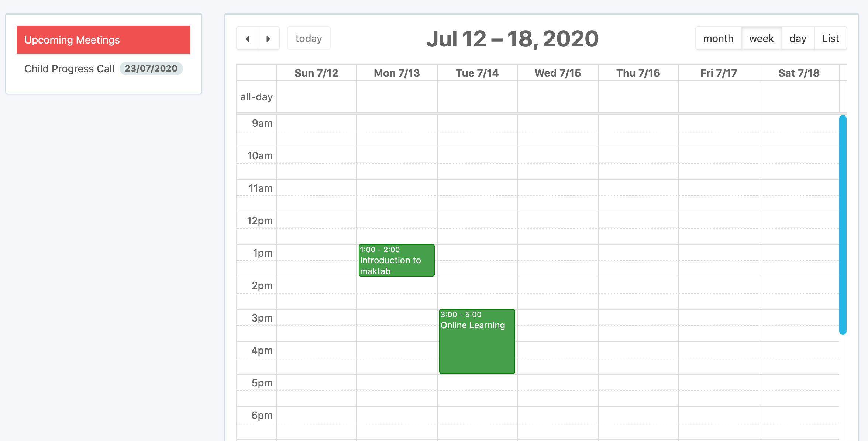
Task: Click the all-day cell for Wed 7/15
Action: click(558, 97)
